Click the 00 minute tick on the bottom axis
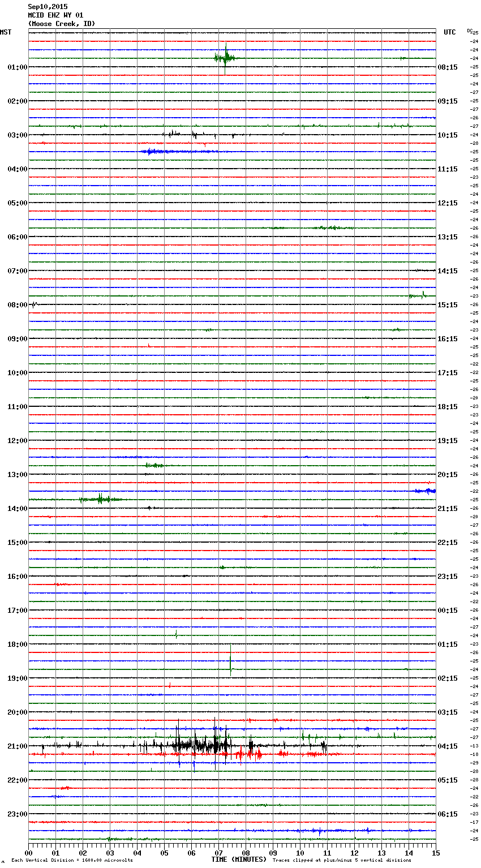 (x=28, y=853)
